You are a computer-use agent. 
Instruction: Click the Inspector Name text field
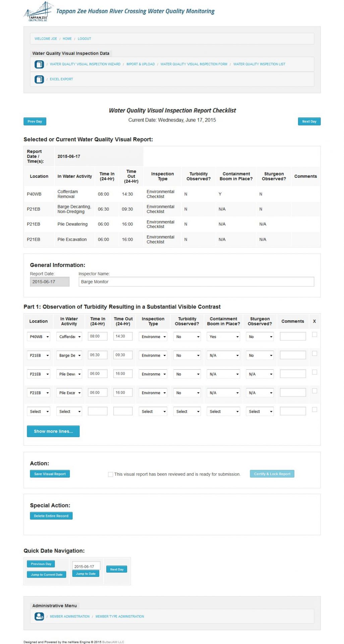196,282
